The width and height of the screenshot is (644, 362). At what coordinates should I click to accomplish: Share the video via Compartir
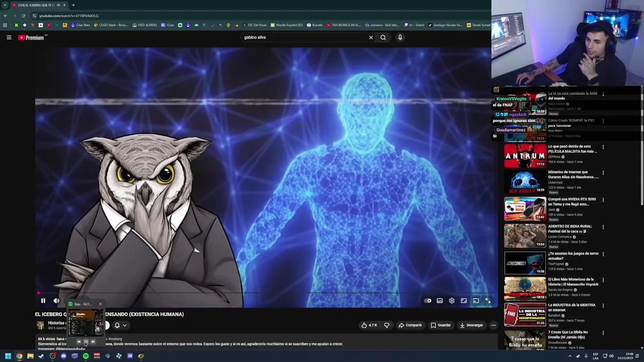[x=410, y=325]
